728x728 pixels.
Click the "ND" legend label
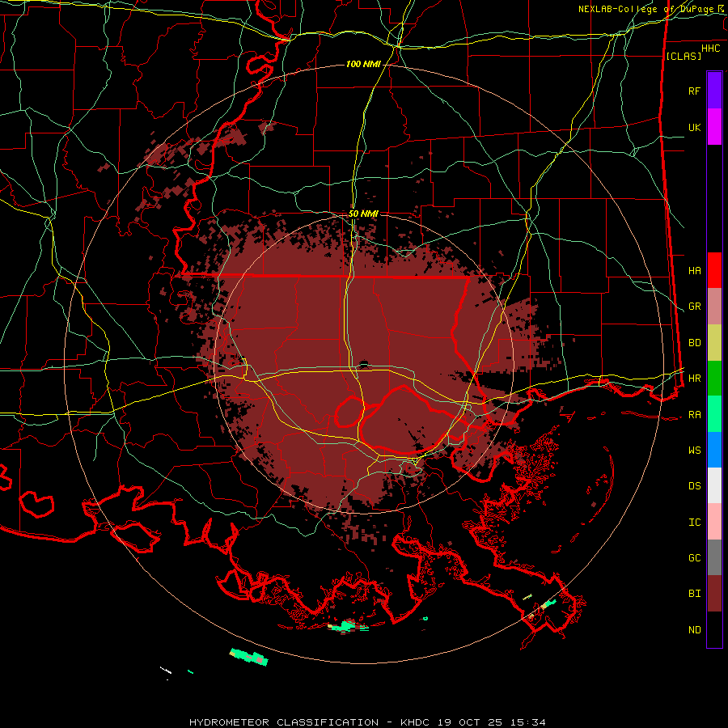(x=694, y=629)
